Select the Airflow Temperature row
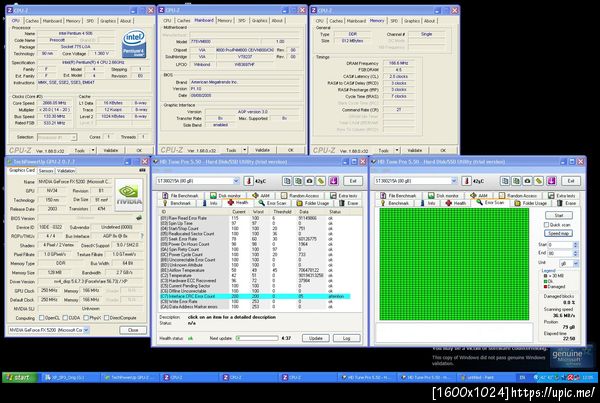Screen dimensions: 600x403 pyautogui.click(x=255, y=270)
